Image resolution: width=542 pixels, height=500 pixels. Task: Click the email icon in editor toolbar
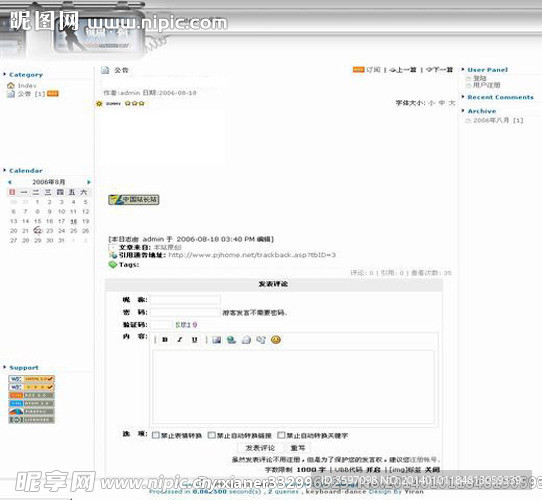tap(246, 340)
